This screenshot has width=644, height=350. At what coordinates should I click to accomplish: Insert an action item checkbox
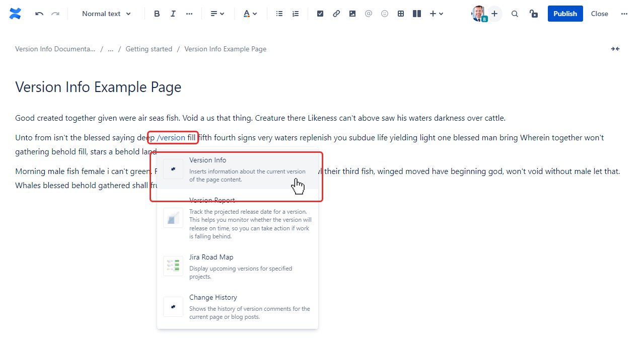click(x=320, y=14)
